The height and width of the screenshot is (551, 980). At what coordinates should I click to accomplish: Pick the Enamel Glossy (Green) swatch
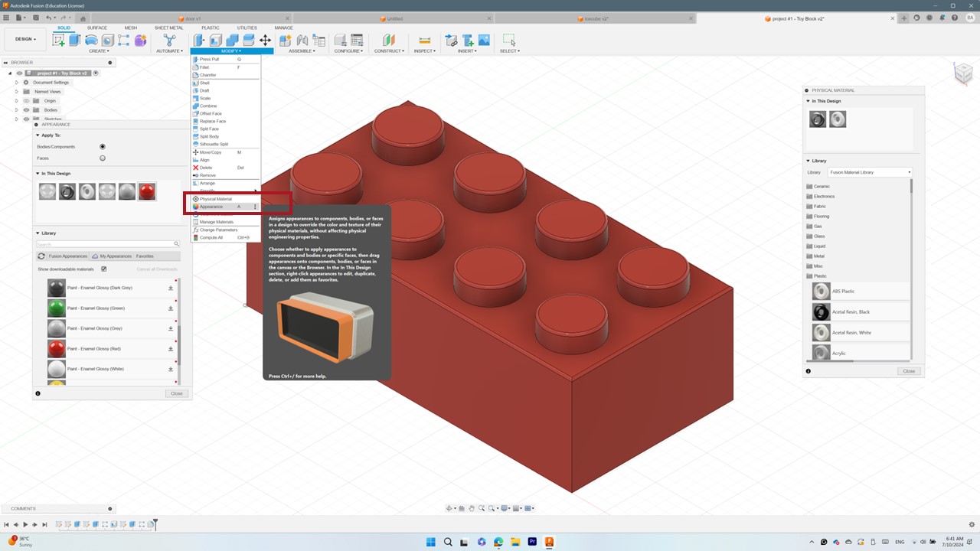[x=57, y=308]
